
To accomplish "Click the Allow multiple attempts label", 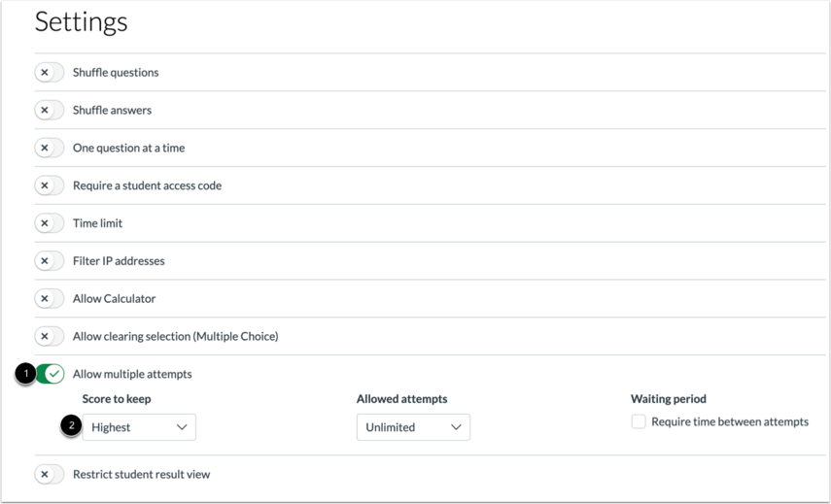I will 132,375.
